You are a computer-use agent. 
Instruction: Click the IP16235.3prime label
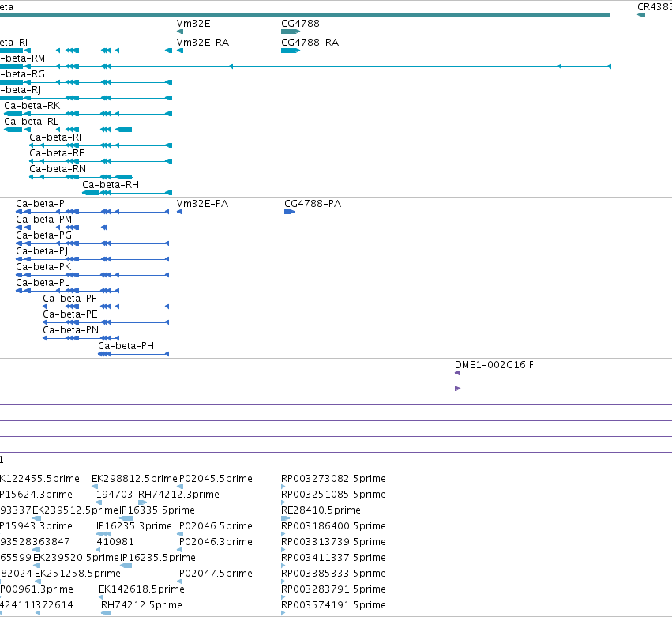click(x=134, y=526)
